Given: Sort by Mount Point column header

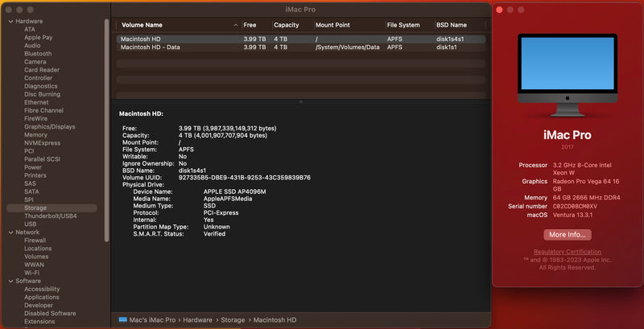Looking at the screenshot, I should [332, 25].
